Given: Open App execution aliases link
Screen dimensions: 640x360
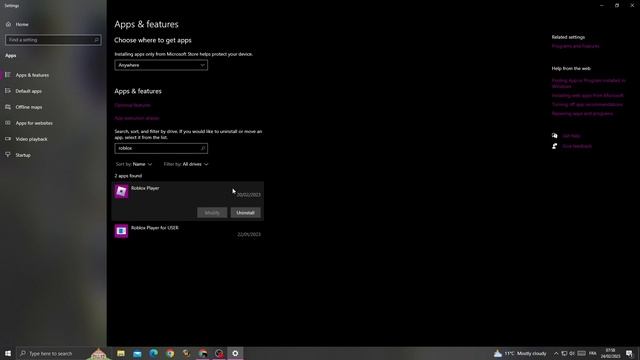Looking at the screenshot, I should 137,118.
